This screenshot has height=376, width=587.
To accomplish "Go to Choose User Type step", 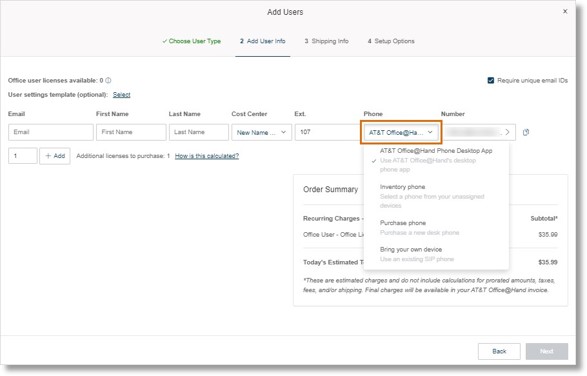I will click(x=191, y=41).
